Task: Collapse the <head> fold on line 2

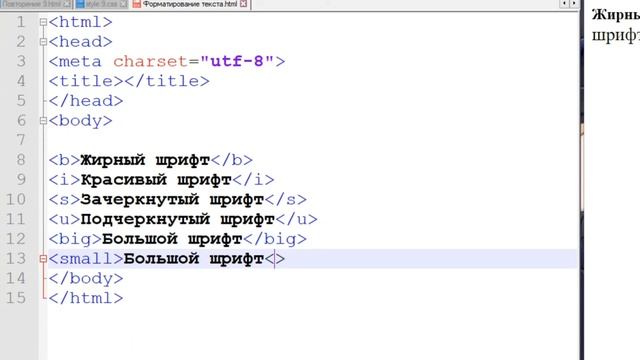Action: (x=43, y=42)
